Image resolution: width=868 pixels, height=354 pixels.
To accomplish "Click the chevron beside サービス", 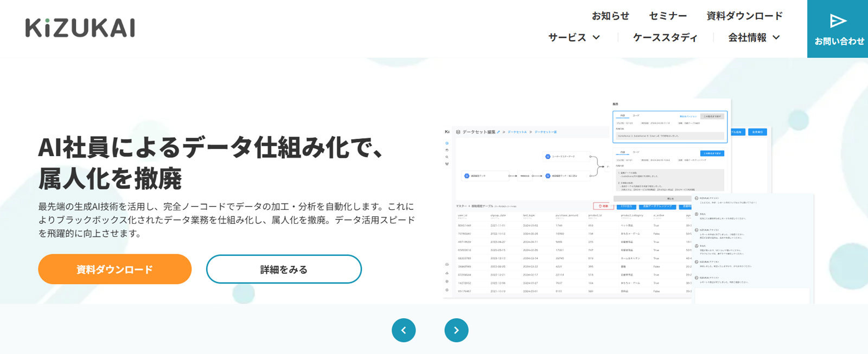I will 596,37.
